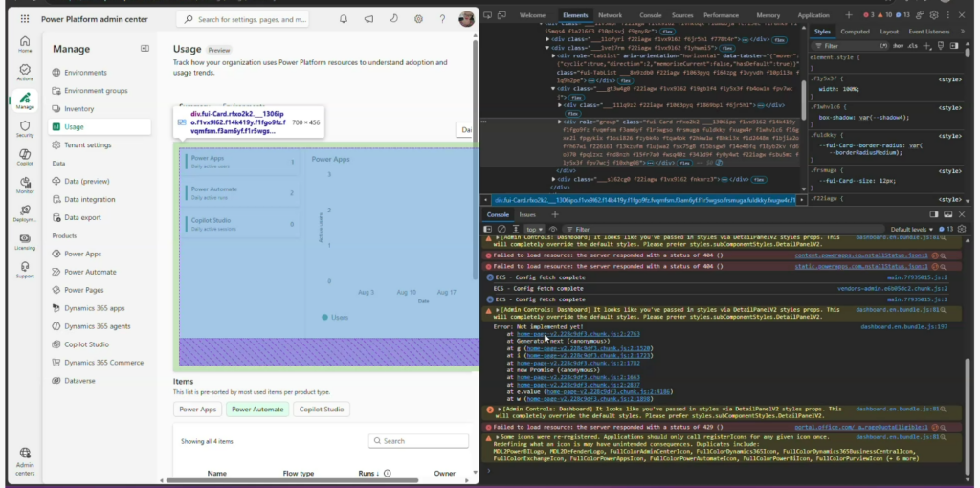The image size is (980, 488).
Task: Show more Styles pane tabs chevron
Action: (x=962, y=32)
